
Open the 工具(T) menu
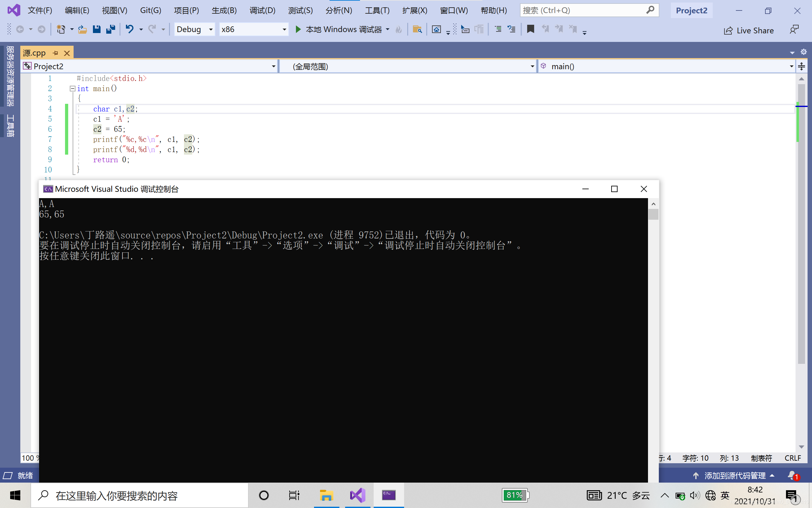click(x=377, y=10)
